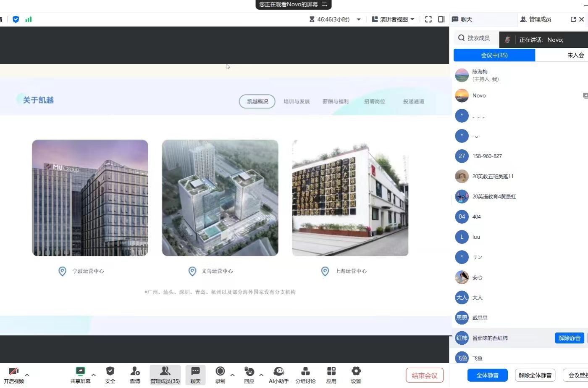Click the Ningbo operations center photo

click(90, 198)
